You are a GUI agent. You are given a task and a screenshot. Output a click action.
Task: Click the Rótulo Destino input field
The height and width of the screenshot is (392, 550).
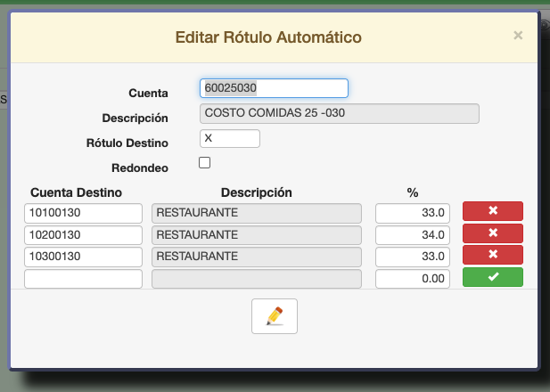click(230, 139)
